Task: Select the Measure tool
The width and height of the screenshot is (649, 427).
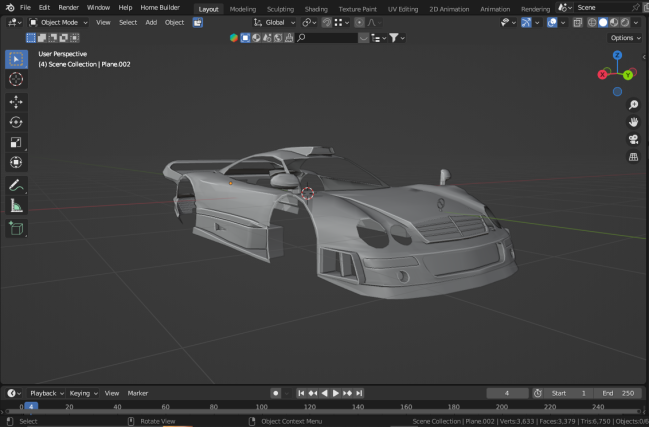Action: tap(16, 205)
